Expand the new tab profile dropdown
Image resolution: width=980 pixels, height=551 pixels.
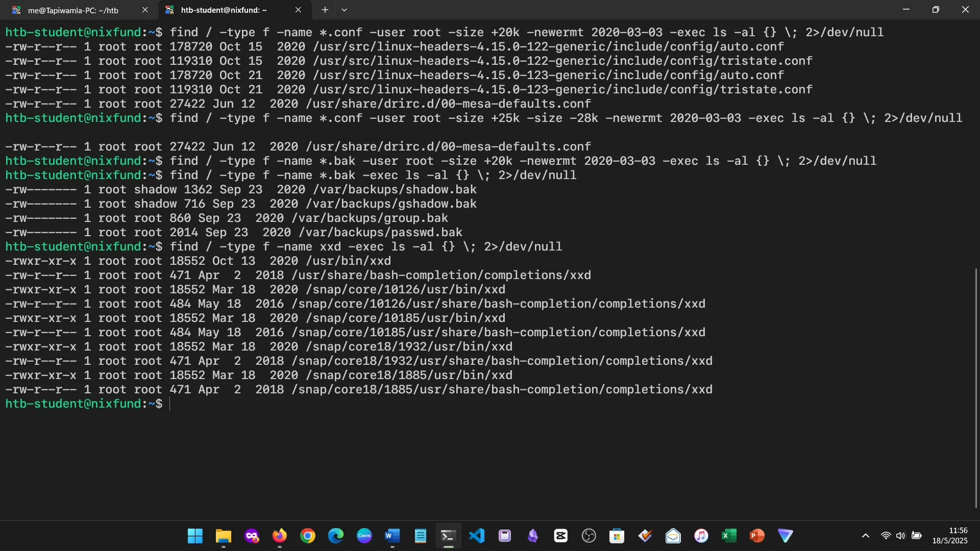point(344,10)
